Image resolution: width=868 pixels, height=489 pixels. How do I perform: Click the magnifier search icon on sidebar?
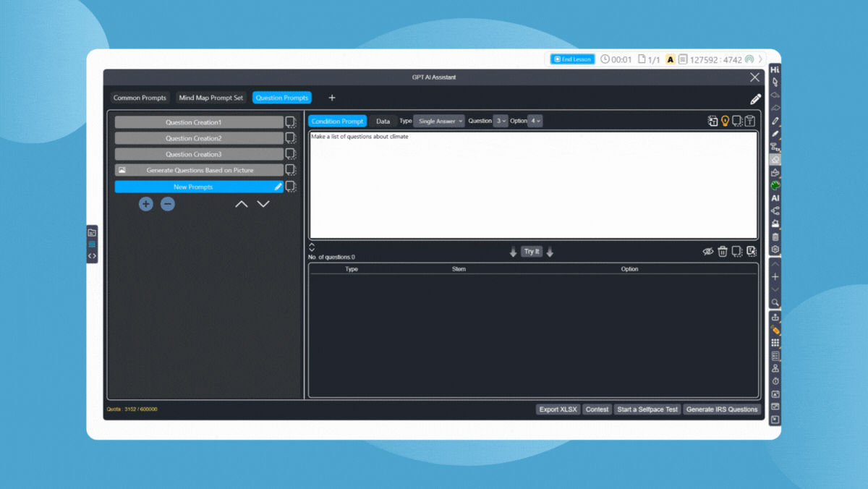point(775,302)
